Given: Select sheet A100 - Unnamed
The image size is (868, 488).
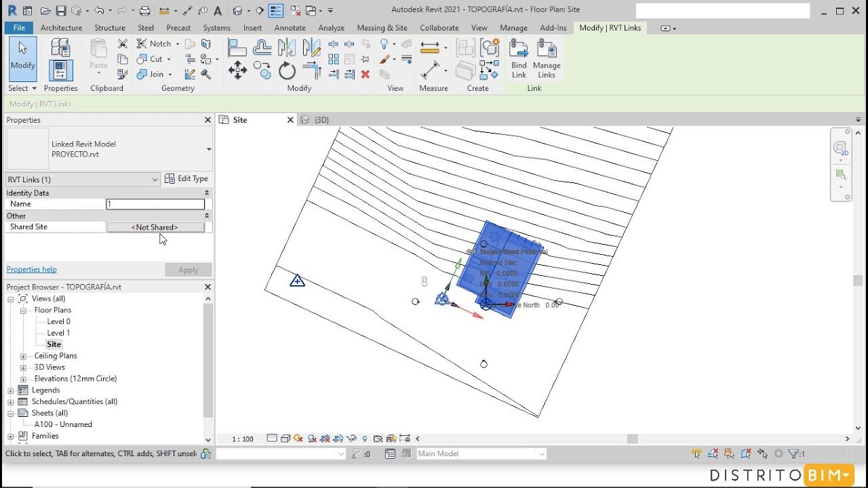Looking at the screenshot, I should click(63, 424).
